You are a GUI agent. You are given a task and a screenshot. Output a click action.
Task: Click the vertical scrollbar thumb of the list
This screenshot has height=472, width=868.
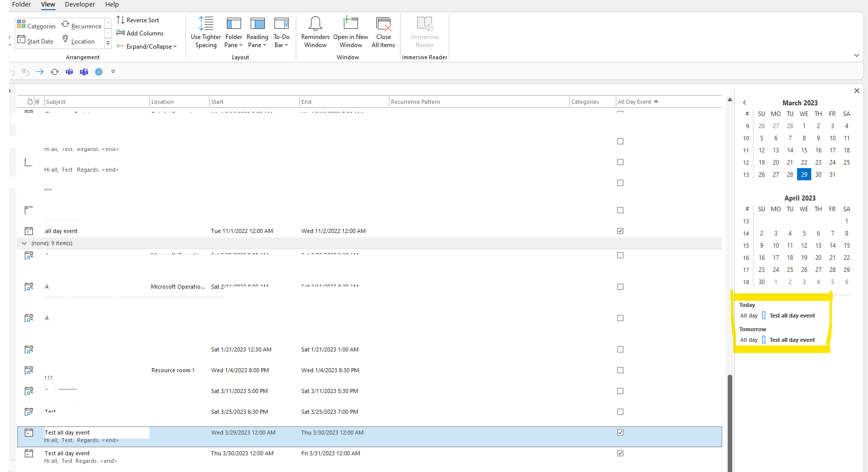[730, 423]
